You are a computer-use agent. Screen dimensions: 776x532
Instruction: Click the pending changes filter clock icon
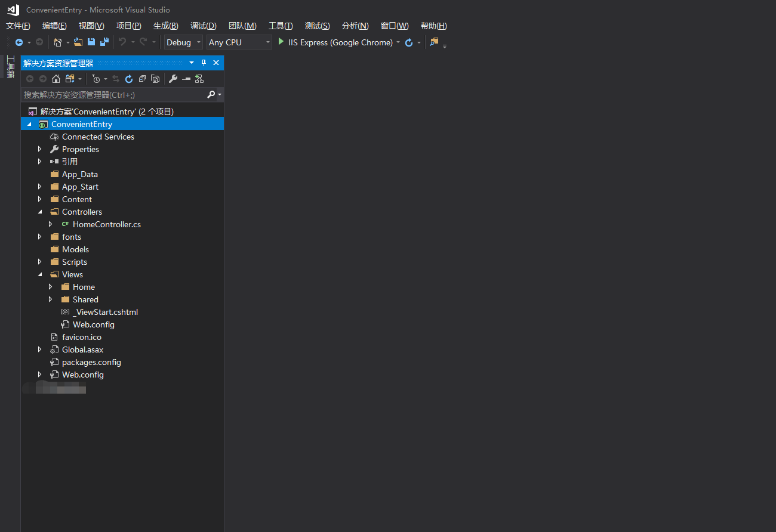[96, 79]
